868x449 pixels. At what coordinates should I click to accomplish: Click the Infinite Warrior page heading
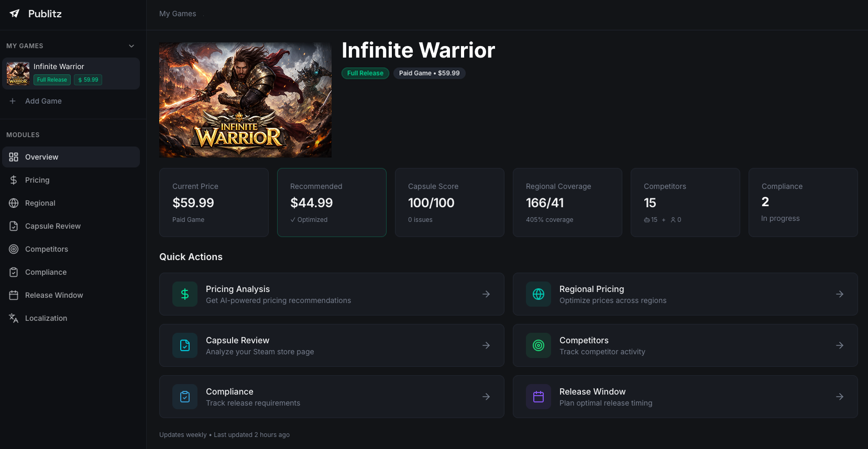(x=418, y=50)
